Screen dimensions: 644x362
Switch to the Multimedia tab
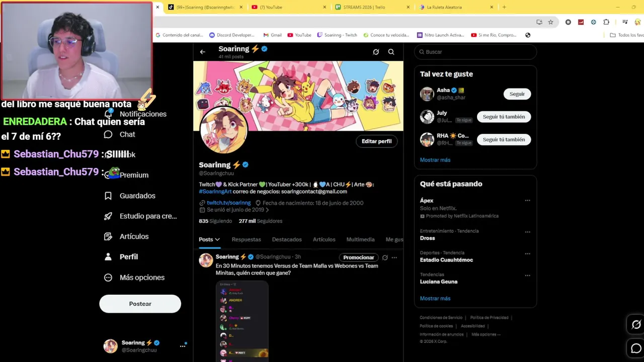click(360, 240)
